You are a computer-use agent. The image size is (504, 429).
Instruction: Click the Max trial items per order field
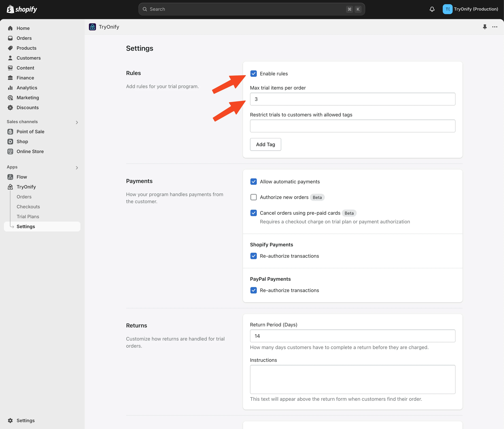[x=353, y=99]
